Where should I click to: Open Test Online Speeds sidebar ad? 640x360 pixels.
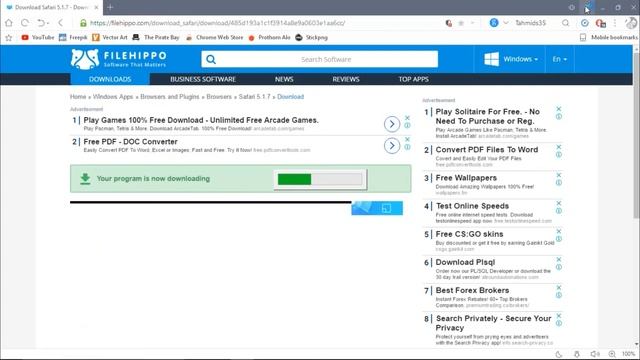pos(472,206)
